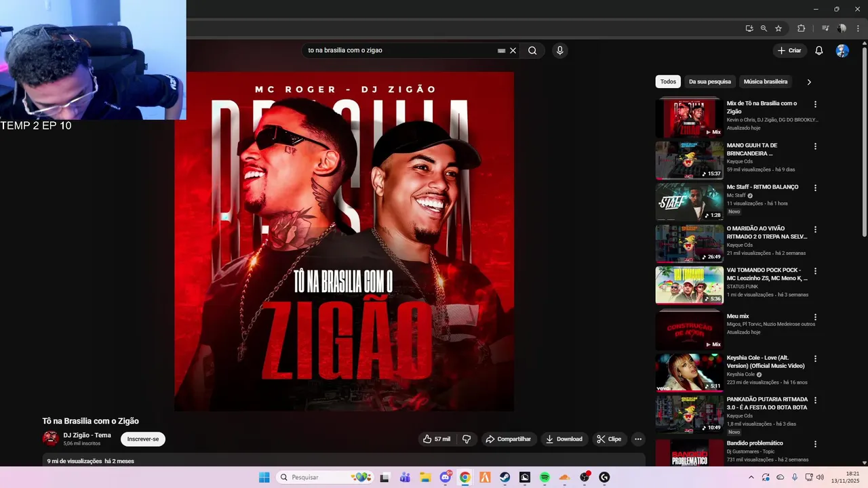Open Discord on taskbar

tap(446, 477)
